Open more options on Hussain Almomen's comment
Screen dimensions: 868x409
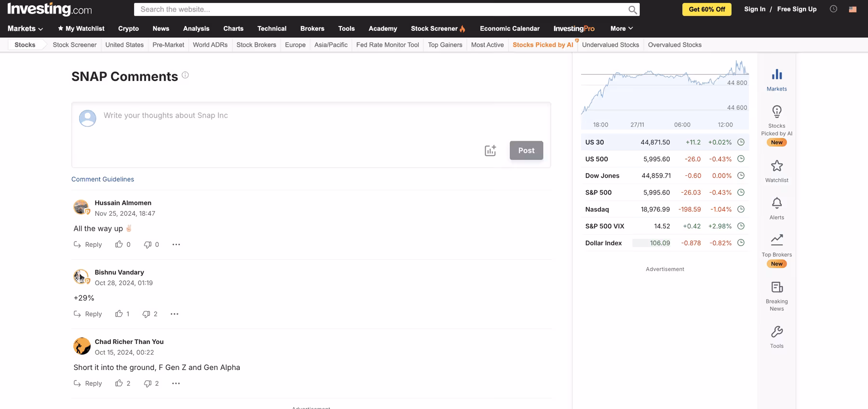click(x=176, y=245)
